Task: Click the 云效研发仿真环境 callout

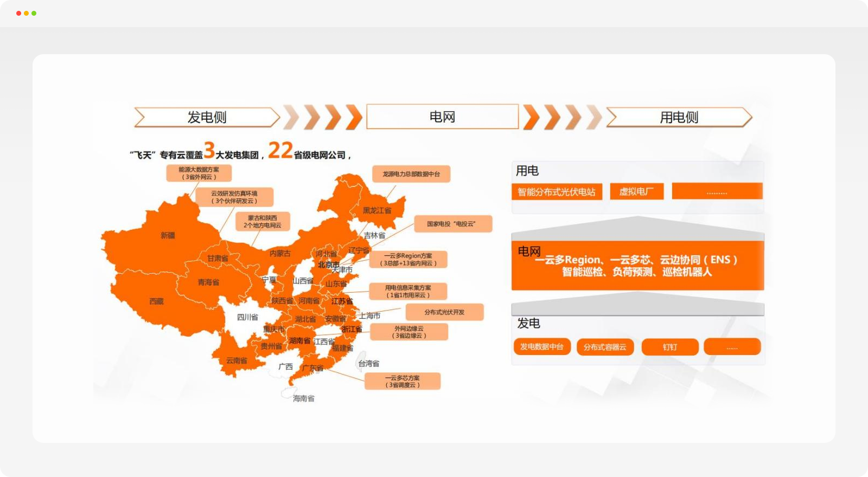Action: (x=234, y=197)
